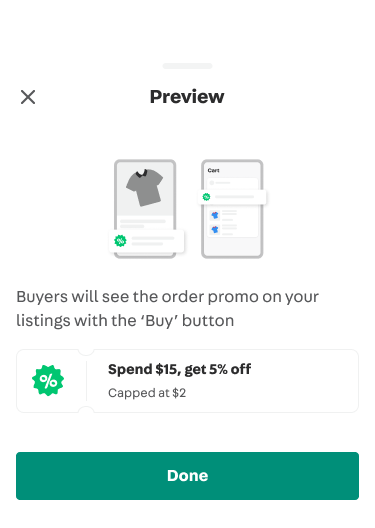Screen dimensions: 375x528
Task: Click the promo coupon card
Action: click(x=188, y=381)
